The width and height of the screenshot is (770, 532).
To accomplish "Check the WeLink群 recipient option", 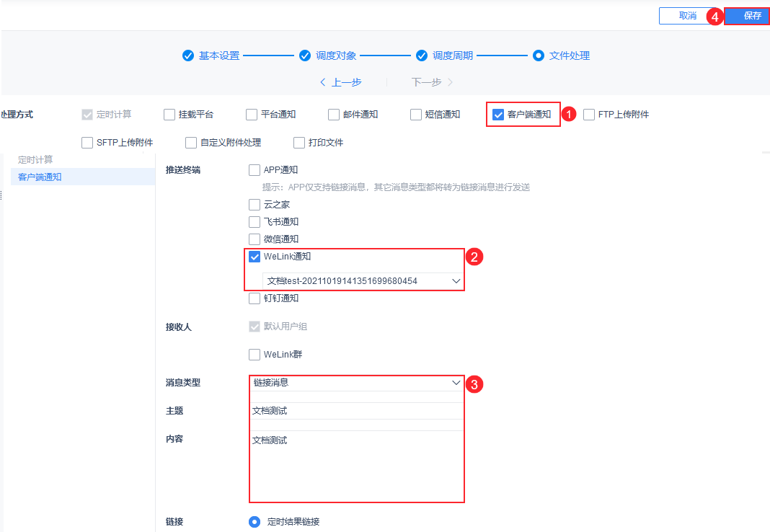I will coord(255,355).
